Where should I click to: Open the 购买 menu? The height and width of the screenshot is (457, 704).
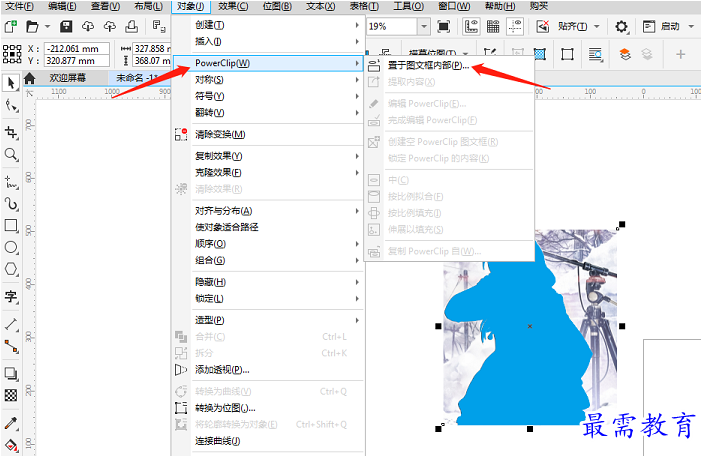click(539, 6)
